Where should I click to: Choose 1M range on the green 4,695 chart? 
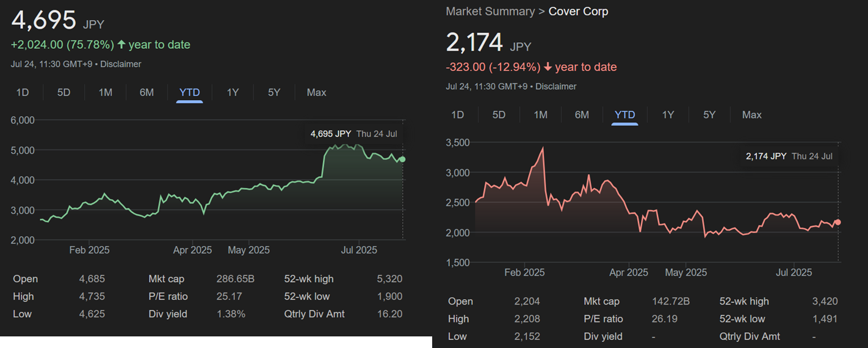click(106, 92)
